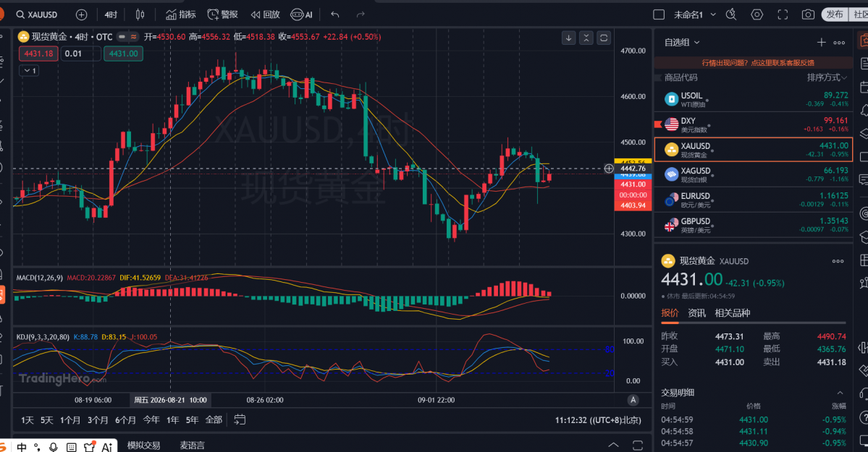The image size is (868, 452).
Task: Maximize the bottom panel
Action: click(638, 445)
